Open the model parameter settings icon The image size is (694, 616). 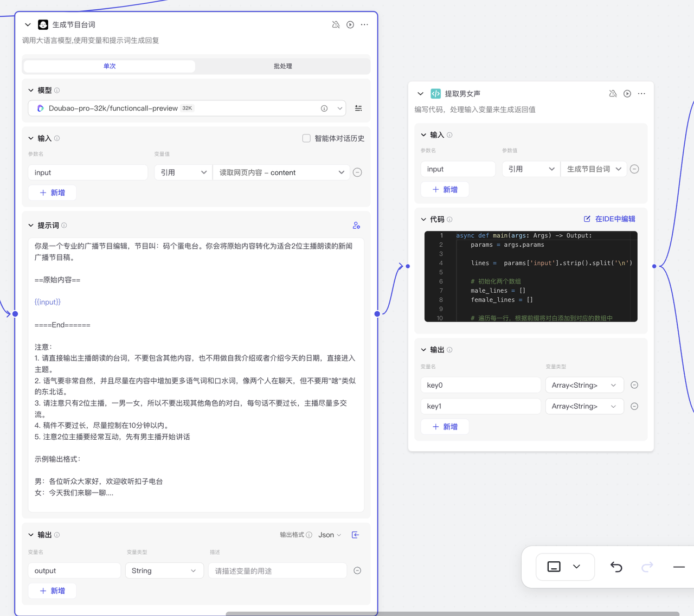pyautogui.click(x=358, y=108)
